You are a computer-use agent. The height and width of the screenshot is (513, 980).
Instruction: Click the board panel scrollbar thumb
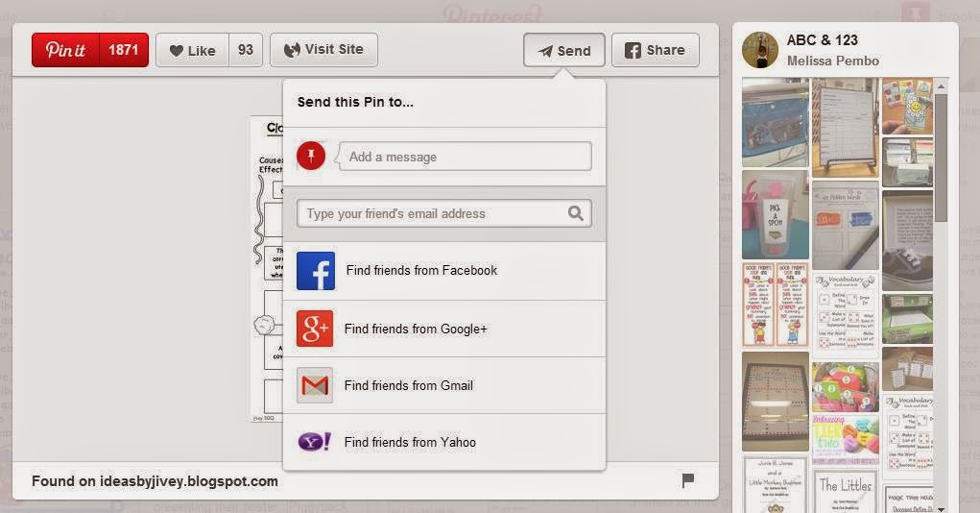coord(942,157)
